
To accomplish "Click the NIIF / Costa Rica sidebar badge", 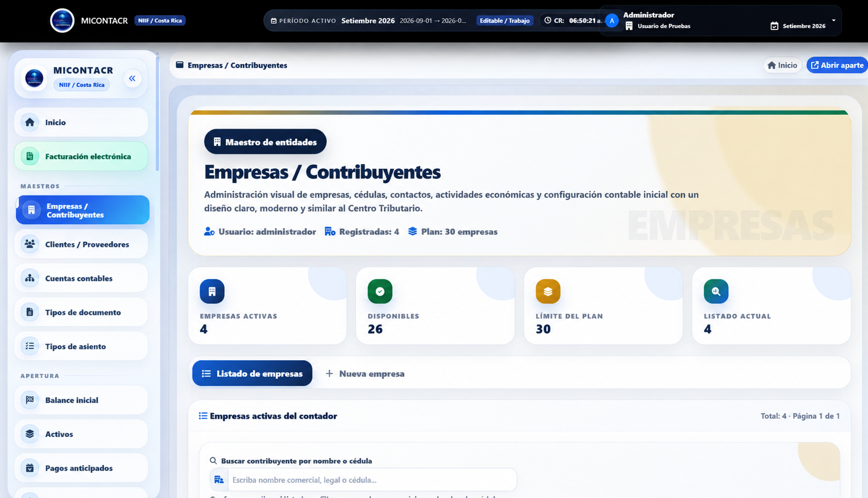I will pos(82,85).
